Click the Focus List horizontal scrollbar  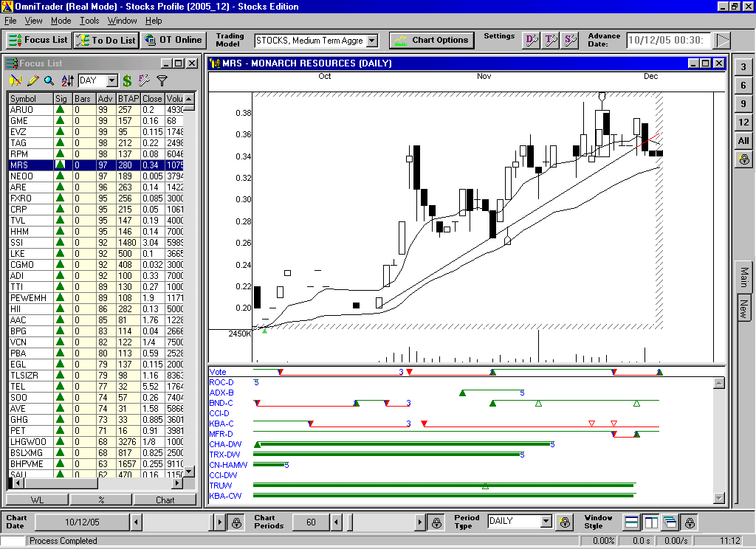[x=97, y=483]
